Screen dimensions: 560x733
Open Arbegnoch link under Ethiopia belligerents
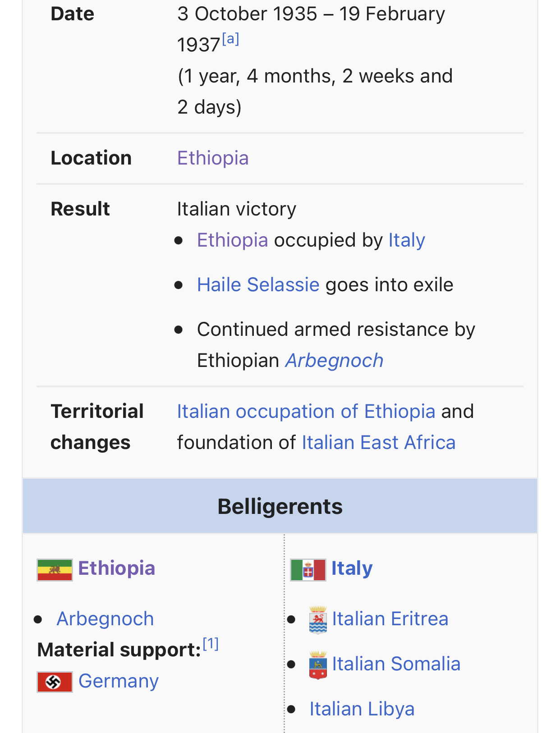(105, 618)
